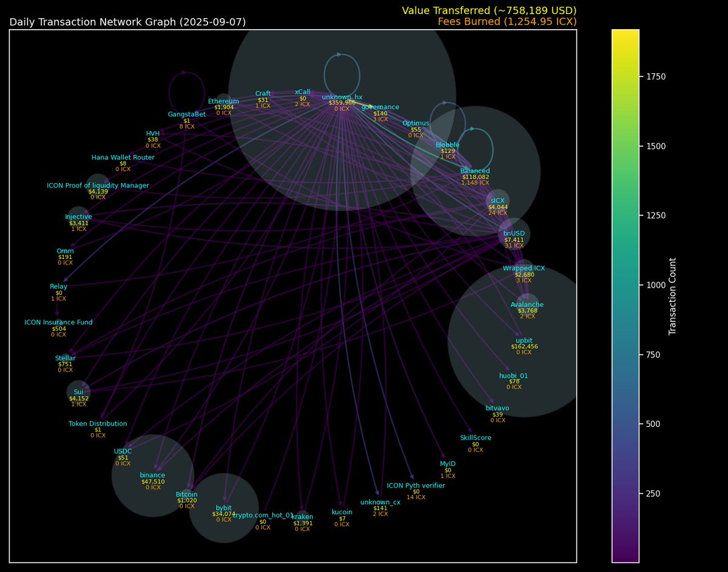Click the 'huobi_01' node label
Viewport: 728px width, 572px height.
click(x=514, y=375)
